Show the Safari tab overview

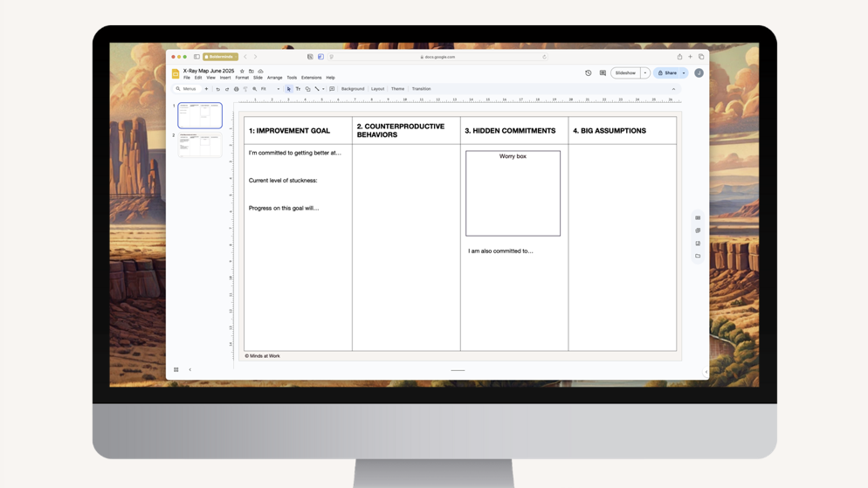701,57
